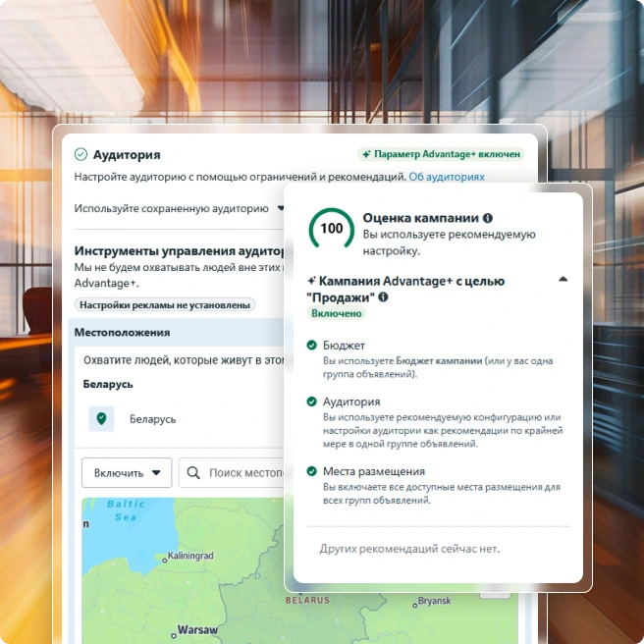The width and height of the screenshot is (644, 644).
Task: Click the green Включено status badge
Action: point(337,313)
